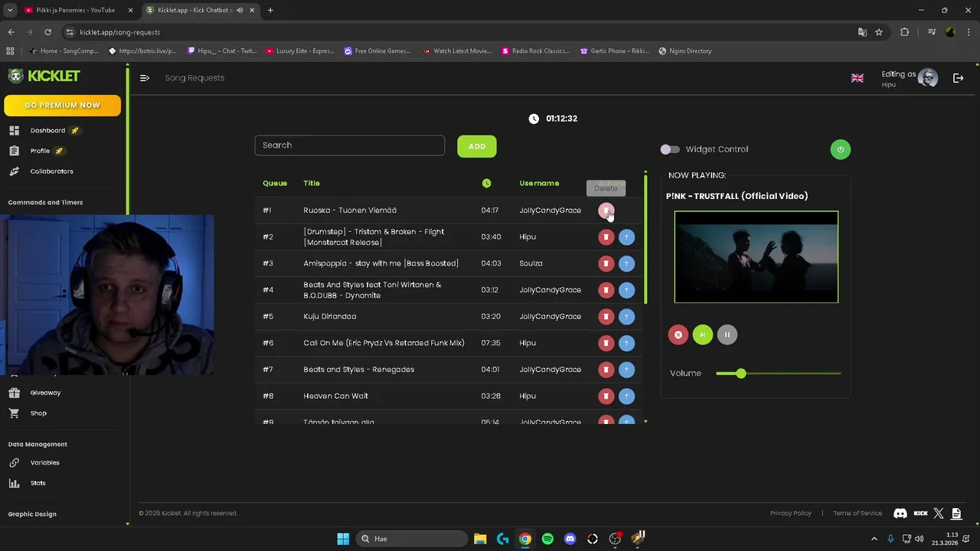The image size is (980, 551).
Task: Open the Discord link in footer
Action: [900, 514]
